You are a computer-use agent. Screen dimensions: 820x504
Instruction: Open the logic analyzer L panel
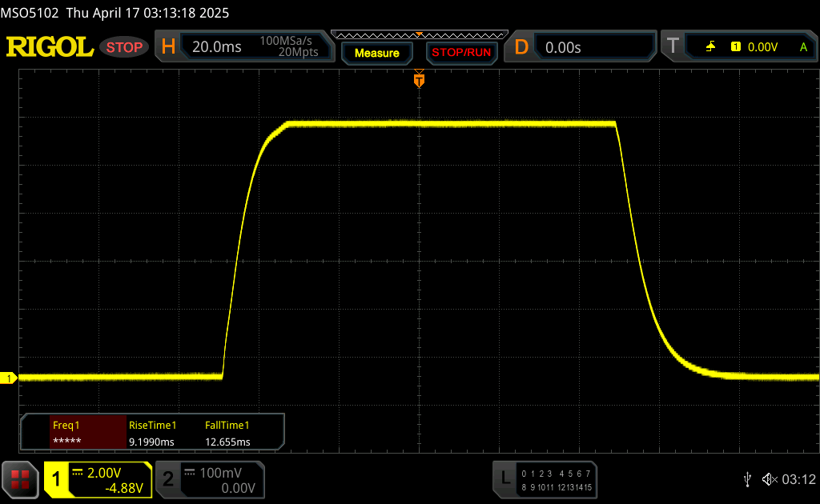(x=505, y=478)
